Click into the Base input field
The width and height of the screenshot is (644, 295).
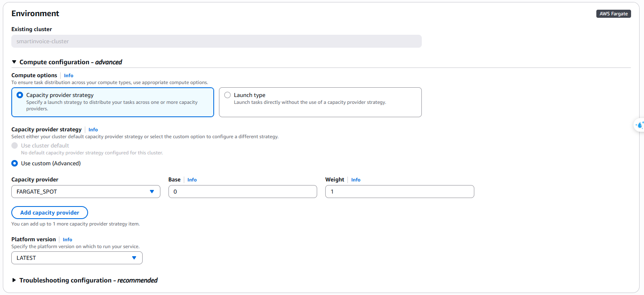pos(242,192)
